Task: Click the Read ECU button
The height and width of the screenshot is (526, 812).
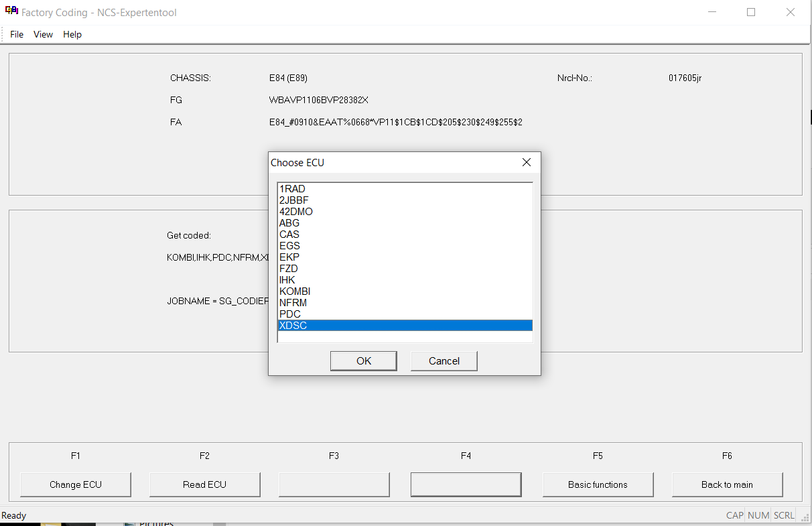Action: click(x=205, y=484)
